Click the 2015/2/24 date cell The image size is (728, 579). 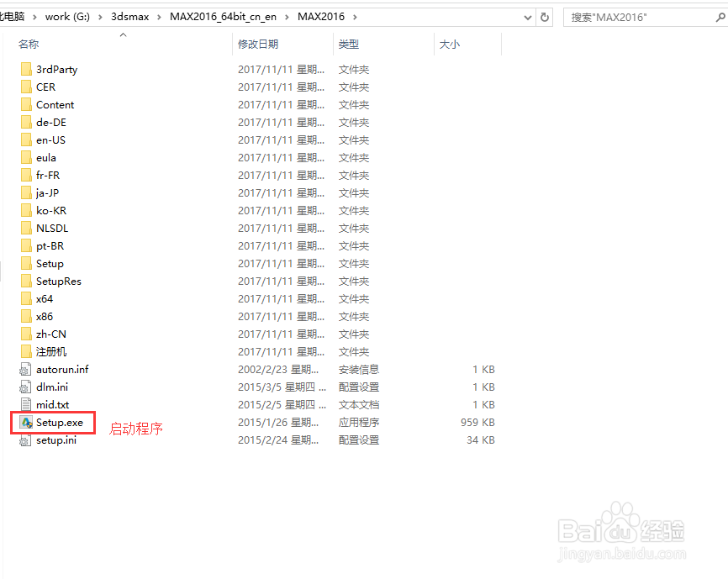pyautogui.click(x=278, y=440)
